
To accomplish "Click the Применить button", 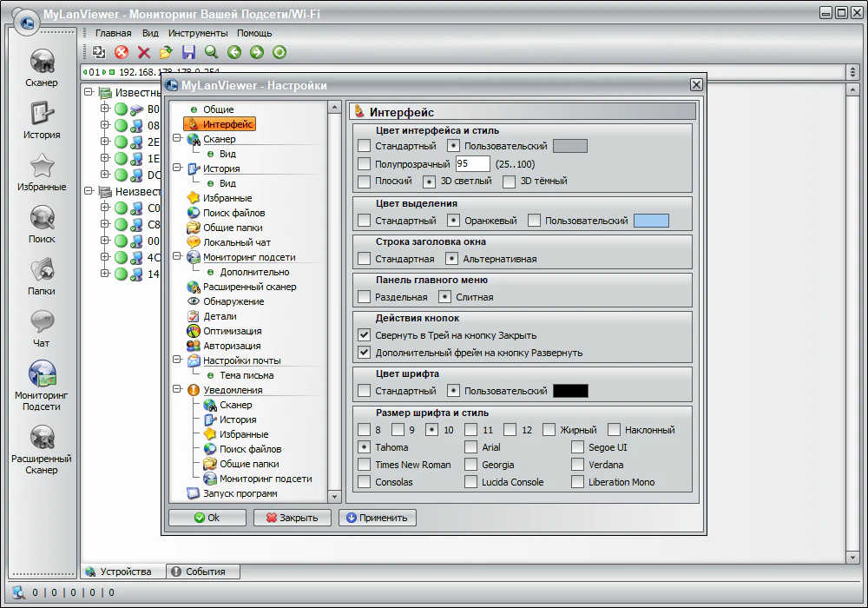I will coord(378,518).
